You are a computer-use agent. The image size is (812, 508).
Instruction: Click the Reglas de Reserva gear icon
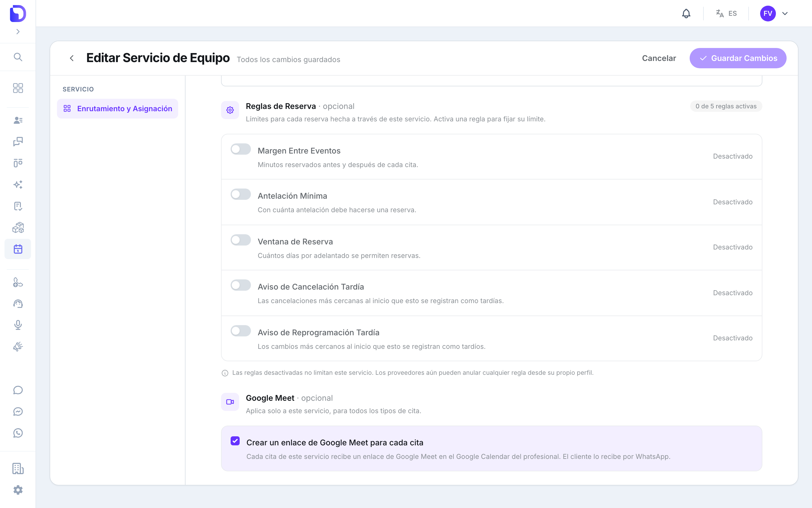click(x=230, y=110)
